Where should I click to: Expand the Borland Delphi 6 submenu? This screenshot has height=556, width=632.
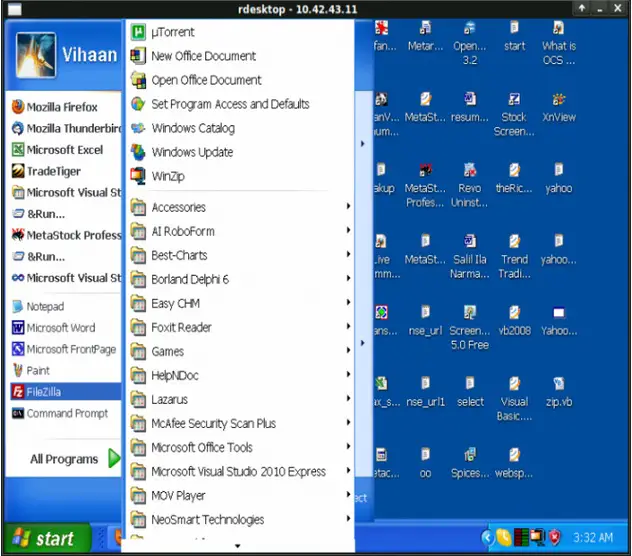point(241,279)
